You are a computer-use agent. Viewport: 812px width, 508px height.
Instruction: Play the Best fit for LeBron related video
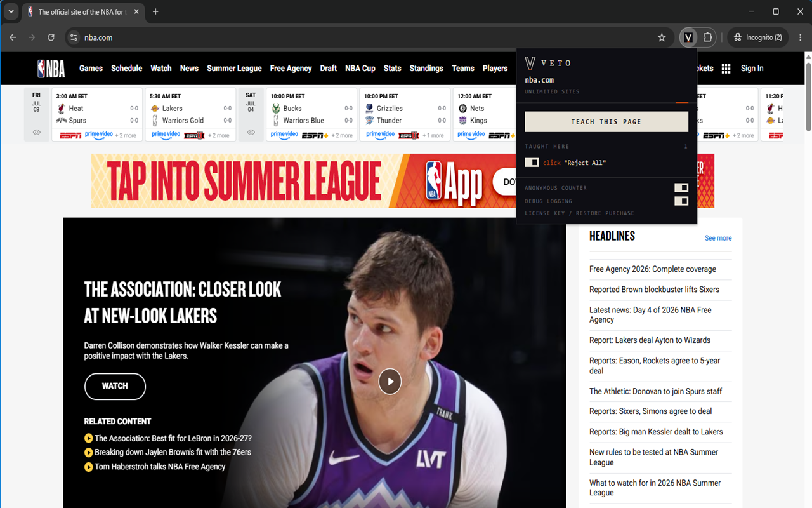pyautogui.click(x=89, y=438)
